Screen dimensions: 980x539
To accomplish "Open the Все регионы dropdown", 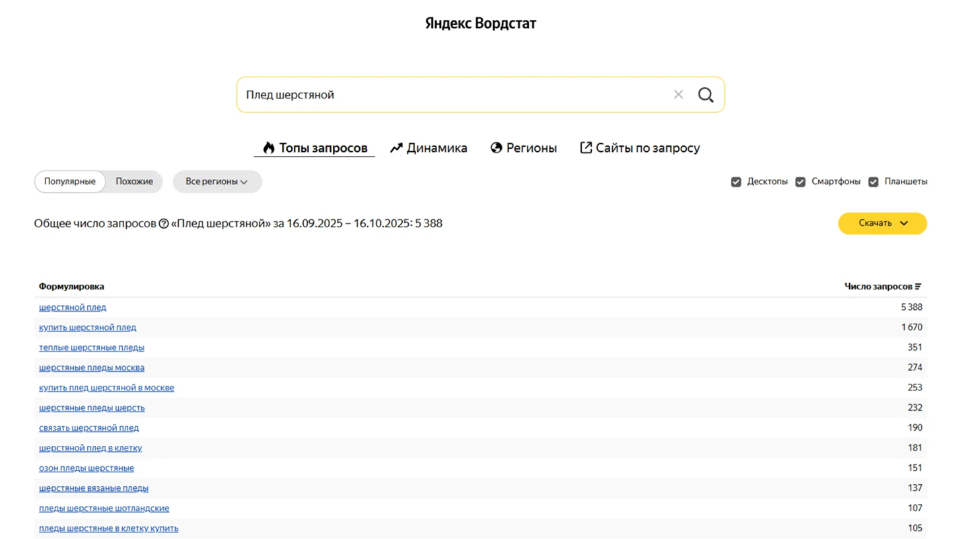I will click(217, 182).
